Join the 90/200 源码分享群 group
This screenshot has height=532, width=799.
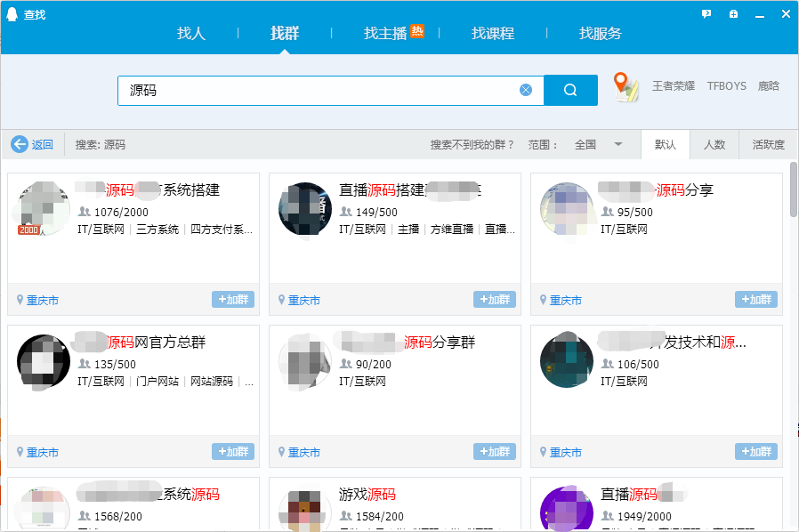coord(495,451)
